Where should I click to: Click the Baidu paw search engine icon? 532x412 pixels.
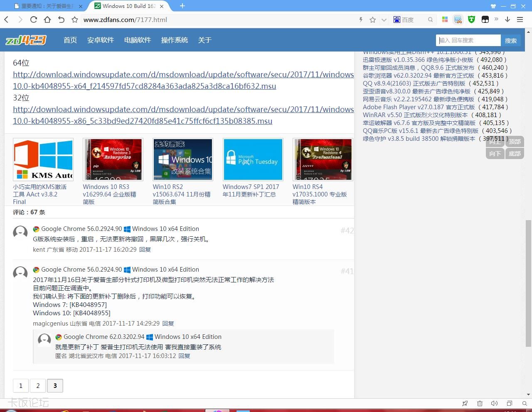pyautogui.click(x=397, y=20)
